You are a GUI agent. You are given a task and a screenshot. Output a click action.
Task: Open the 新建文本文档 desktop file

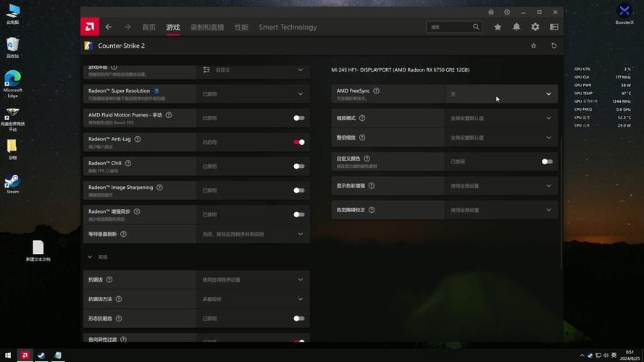tap(38, 251)
